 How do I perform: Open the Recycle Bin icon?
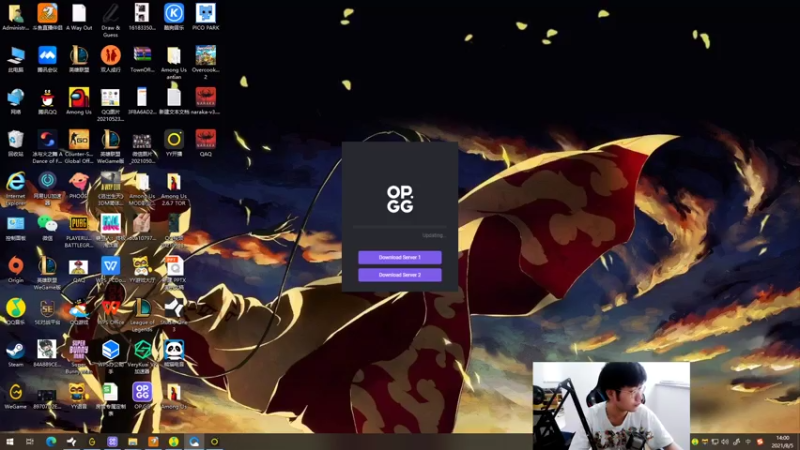click(15, 143)
